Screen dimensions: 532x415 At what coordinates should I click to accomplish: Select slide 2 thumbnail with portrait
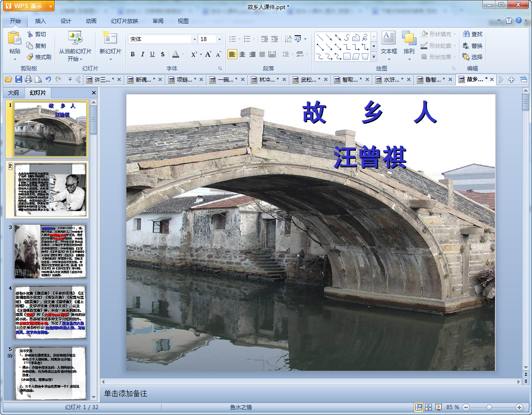pos(51,190)
